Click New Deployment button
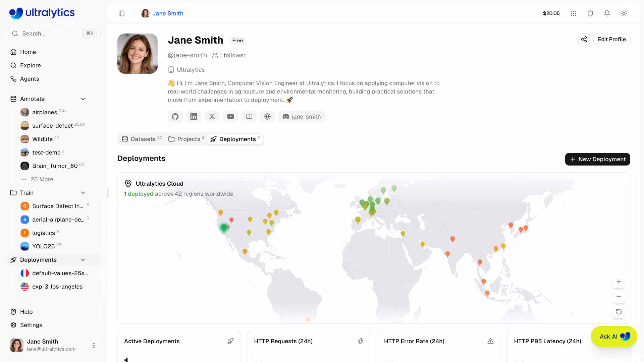644x362 pixels. pos(597,159)
